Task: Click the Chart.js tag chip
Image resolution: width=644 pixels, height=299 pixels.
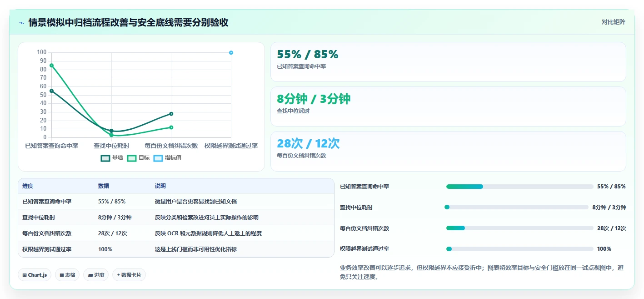Action: click(35, 275)
